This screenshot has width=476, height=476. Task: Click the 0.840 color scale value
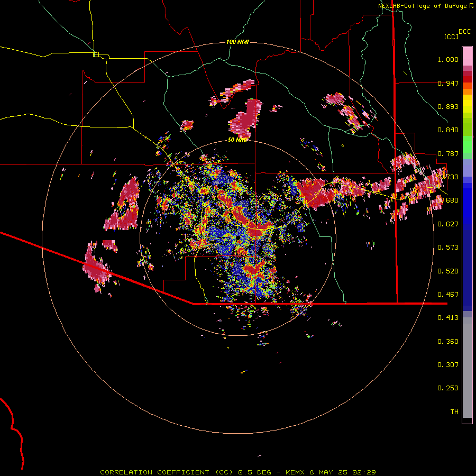(x=448, y=130)
